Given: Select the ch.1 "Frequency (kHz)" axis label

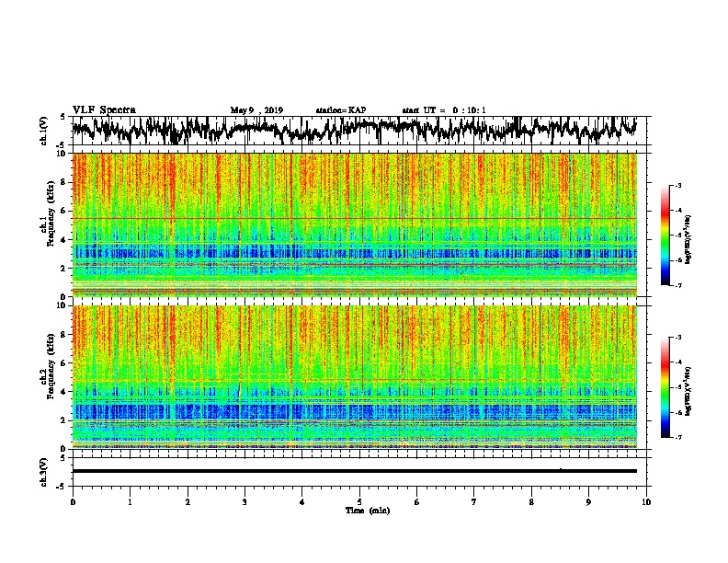Looking at the screenshot, I should [51, 214].
